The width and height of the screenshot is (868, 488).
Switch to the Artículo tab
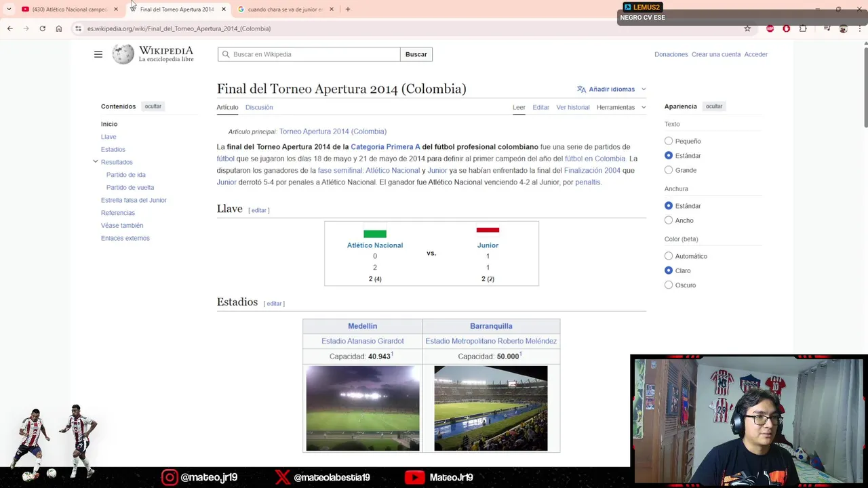[x=227, y=107]
